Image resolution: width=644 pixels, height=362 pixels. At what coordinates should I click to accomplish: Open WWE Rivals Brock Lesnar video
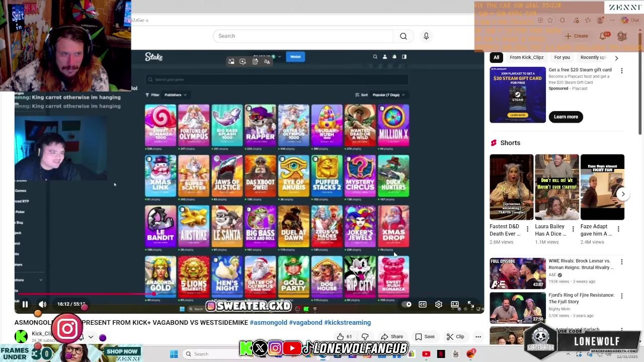518,274
